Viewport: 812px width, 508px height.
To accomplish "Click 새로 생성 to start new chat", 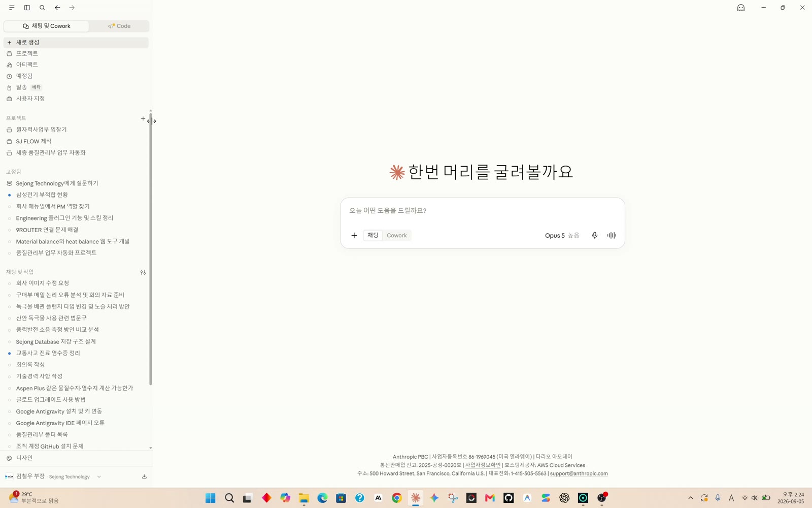I will pyautogui.click(x=76, y=42).
